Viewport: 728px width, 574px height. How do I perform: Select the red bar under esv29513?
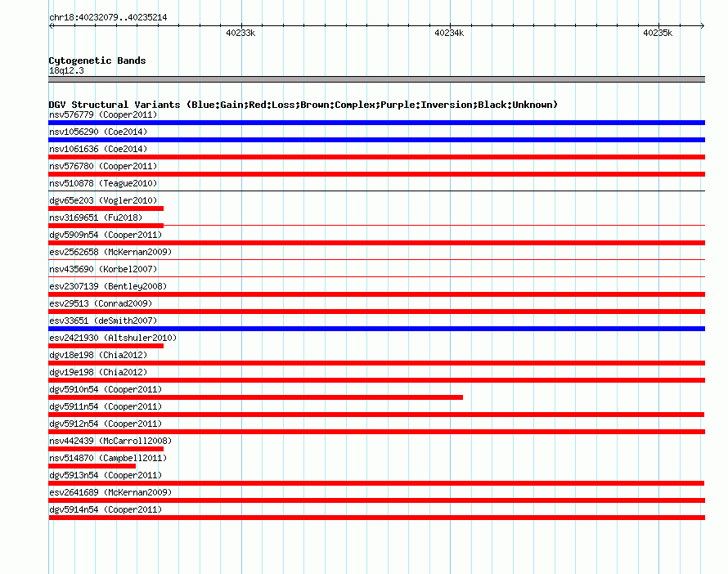376,312
